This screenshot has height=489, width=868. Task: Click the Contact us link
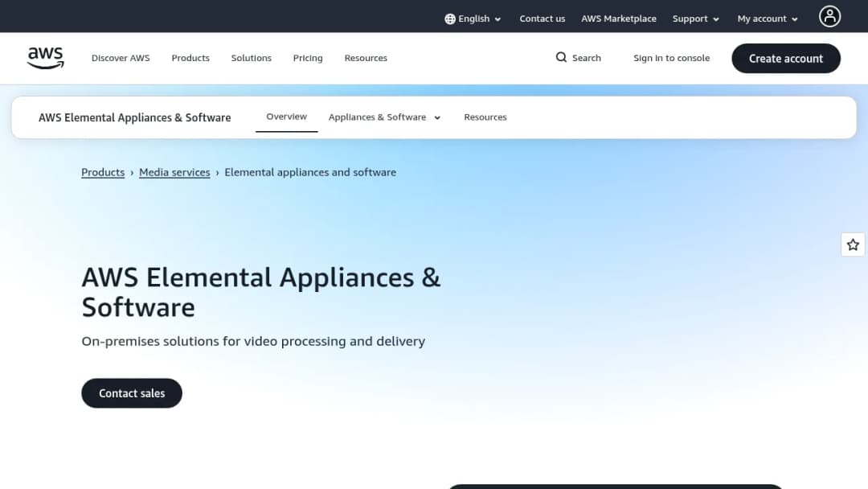pos(542,18)
